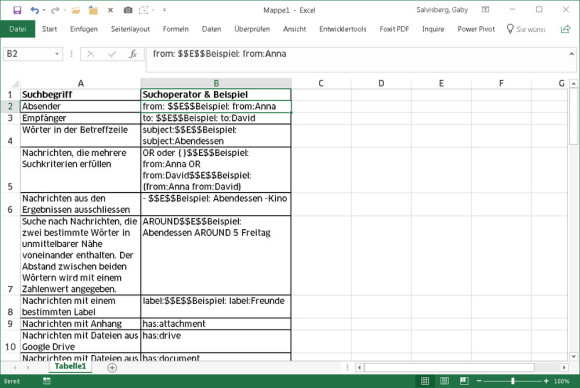Select the cell containing Empfänger
Screen dimensions: 580x388
click(x=80, y=118)
